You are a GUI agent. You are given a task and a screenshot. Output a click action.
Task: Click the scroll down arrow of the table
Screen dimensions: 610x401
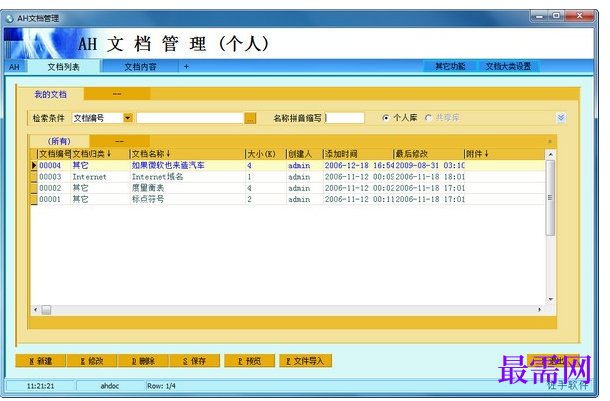[550, 299]
